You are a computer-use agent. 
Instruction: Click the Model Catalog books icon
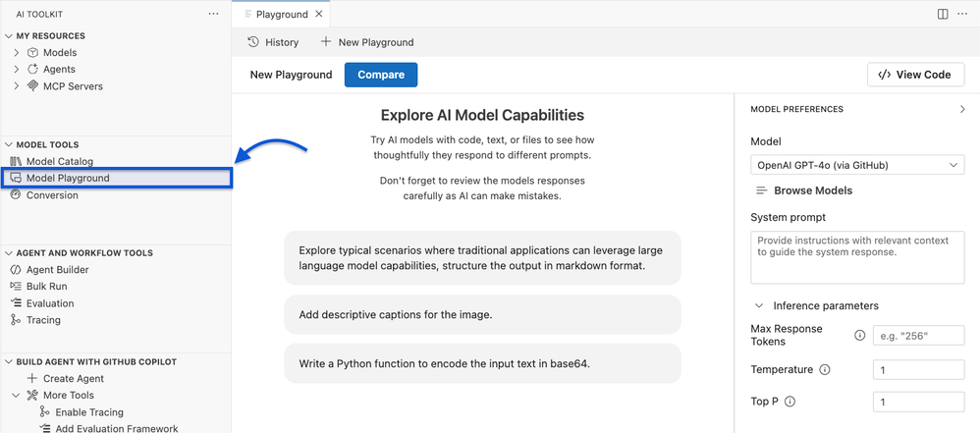16,161
